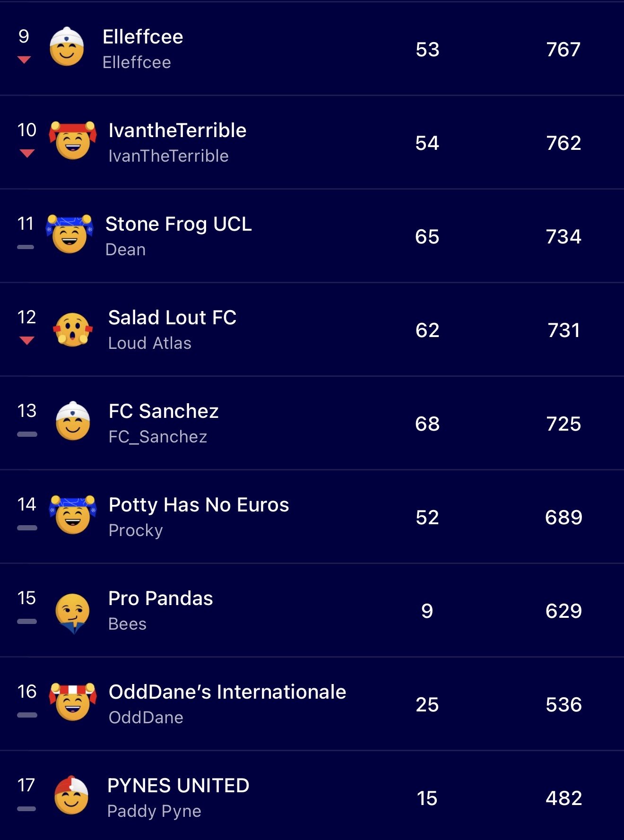Click the red down arrow under rank 9
Screen dimensions: 624x840
pyautogui.click(x=24, y=60)
